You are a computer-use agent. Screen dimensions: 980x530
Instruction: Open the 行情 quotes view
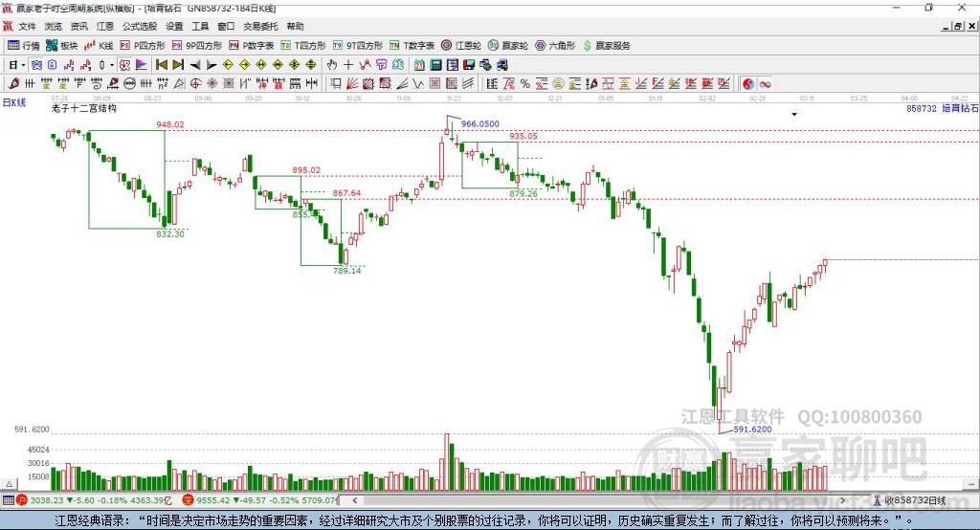24,46
